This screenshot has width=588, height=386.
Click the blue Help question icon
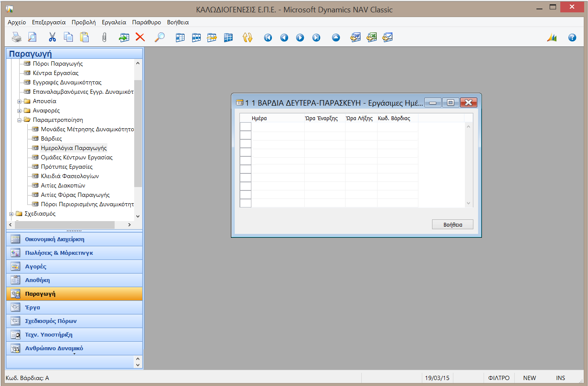point(572,38)
